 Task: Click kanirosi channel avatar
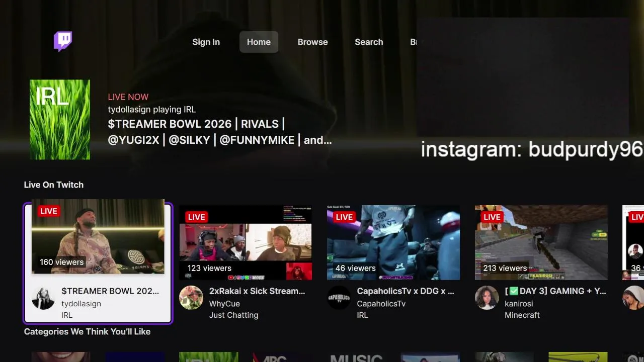tap(487, 298)
